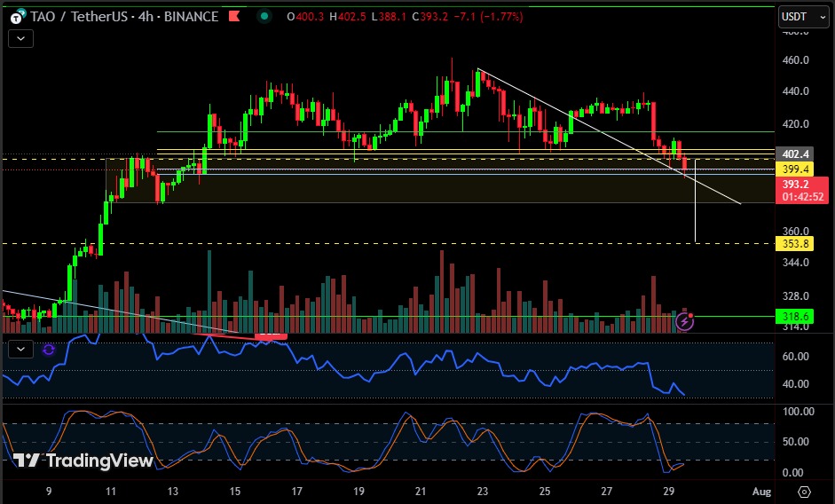
Task: Click the 402.4 price label
Action: point(795,154)
